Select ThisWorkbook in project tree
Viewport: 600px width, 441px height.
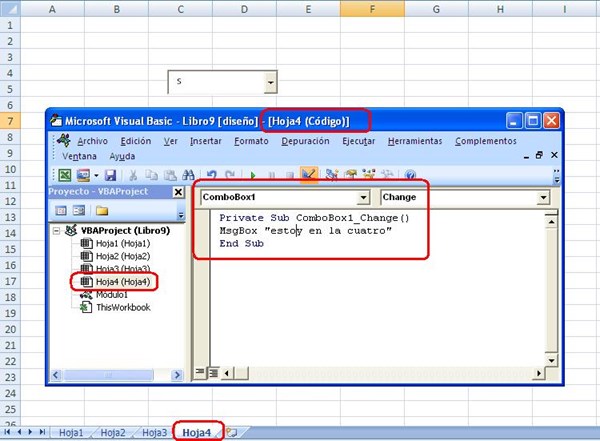point(123,307)
